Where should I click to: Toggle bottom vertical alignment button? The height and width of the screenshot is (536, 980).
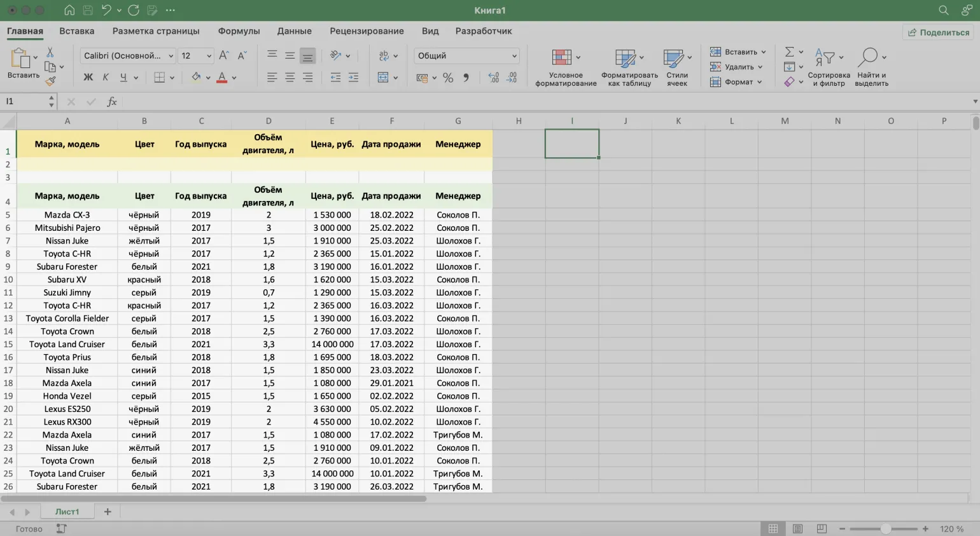pyautogui.click(x=307, y=56)
